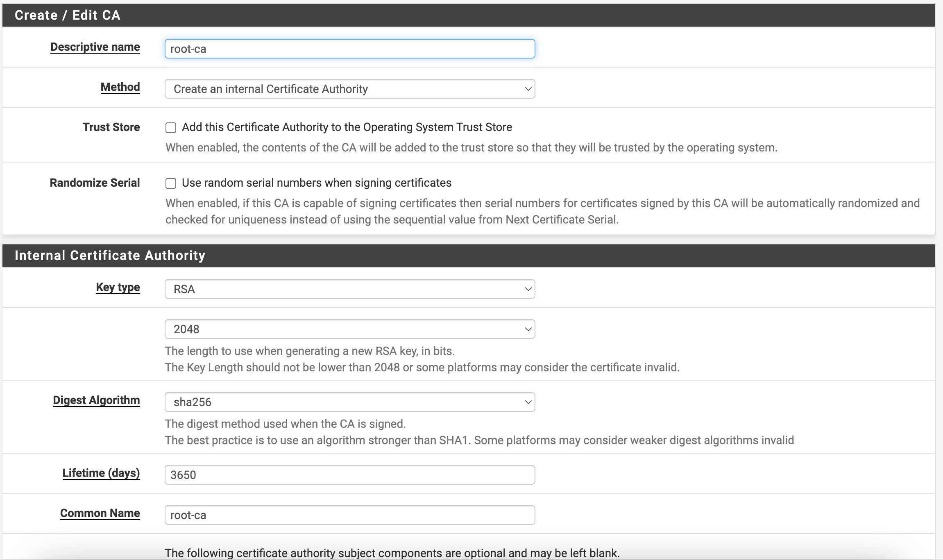Open the Method dropdown
This screenshot has height=560, width=943.
349,89
